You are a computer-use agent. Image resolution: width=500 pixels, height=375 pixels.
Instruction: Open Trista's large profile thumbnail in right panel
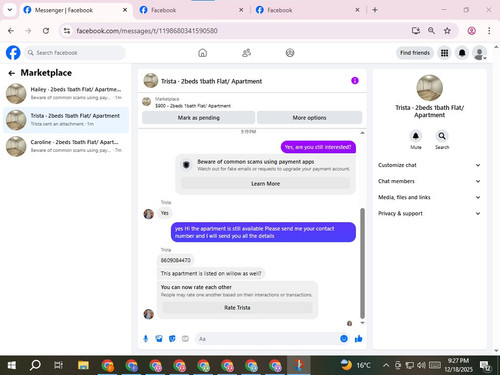429,88
